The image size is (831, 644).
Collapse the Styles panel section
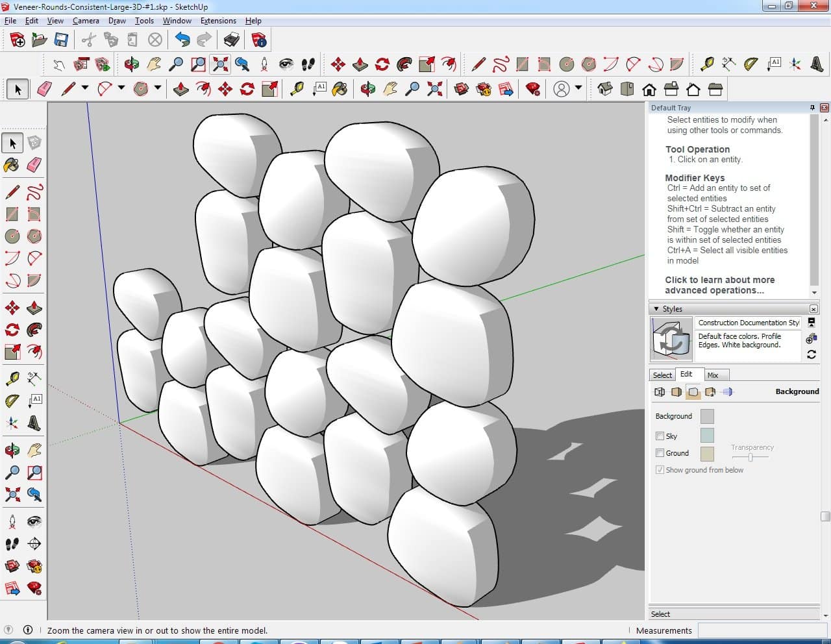coord(656,309)
